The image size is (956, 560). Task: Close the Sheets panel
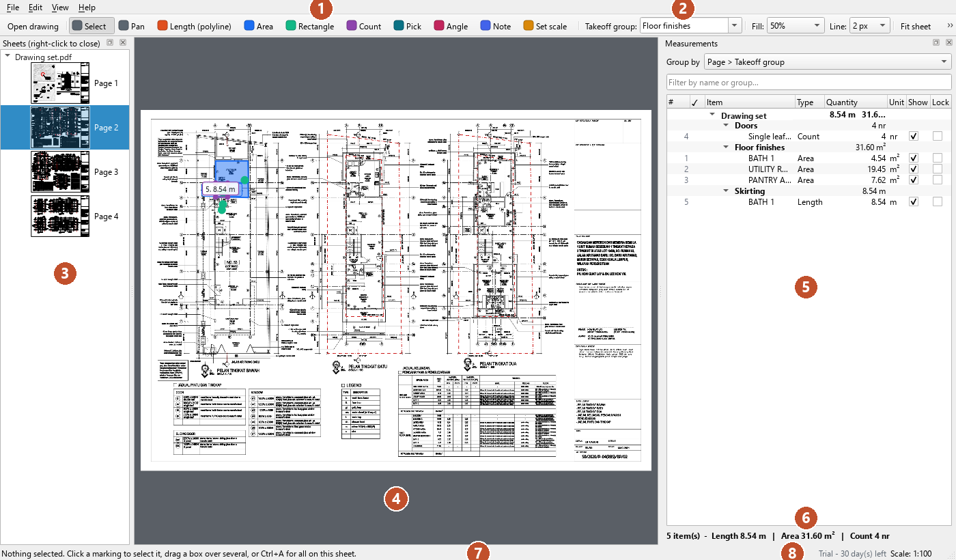click(122, 43)
